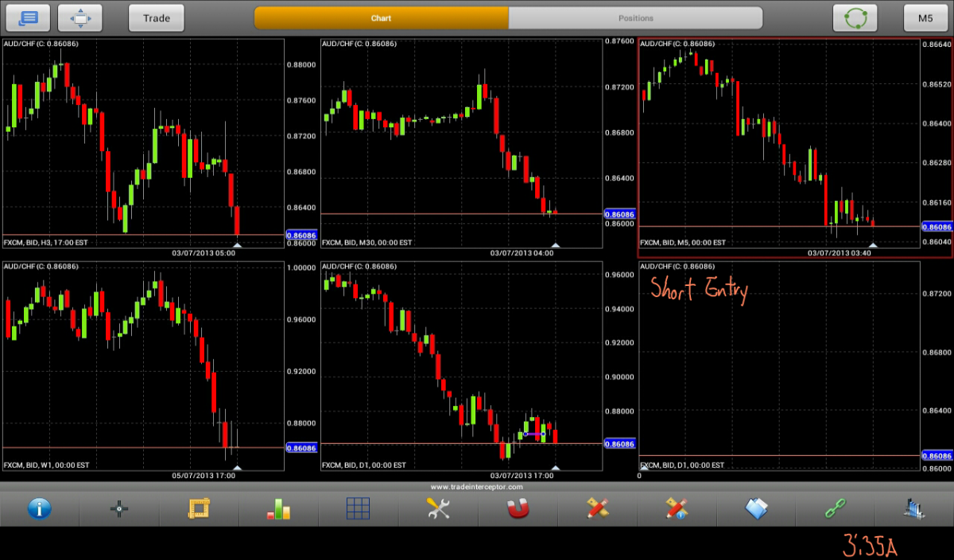Tap the white time marker on M5 chart
This screenshot has height=560, width=954.
(873, 245)
